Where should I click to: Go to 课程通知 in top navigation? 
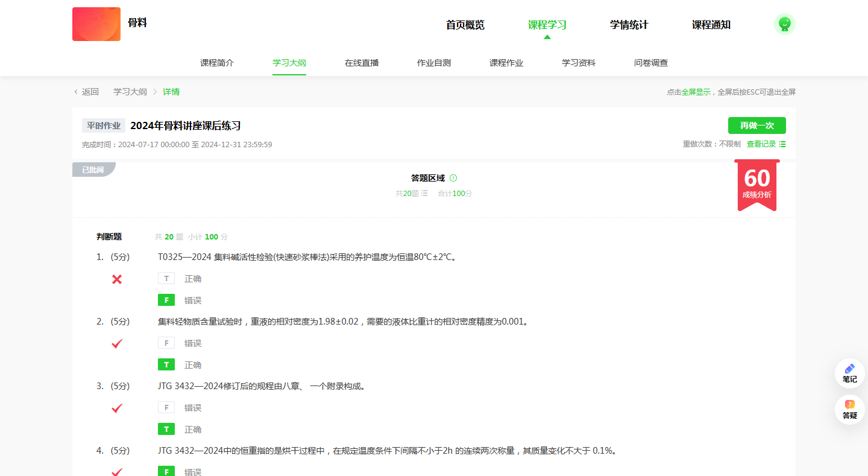(x=711, y=25)
